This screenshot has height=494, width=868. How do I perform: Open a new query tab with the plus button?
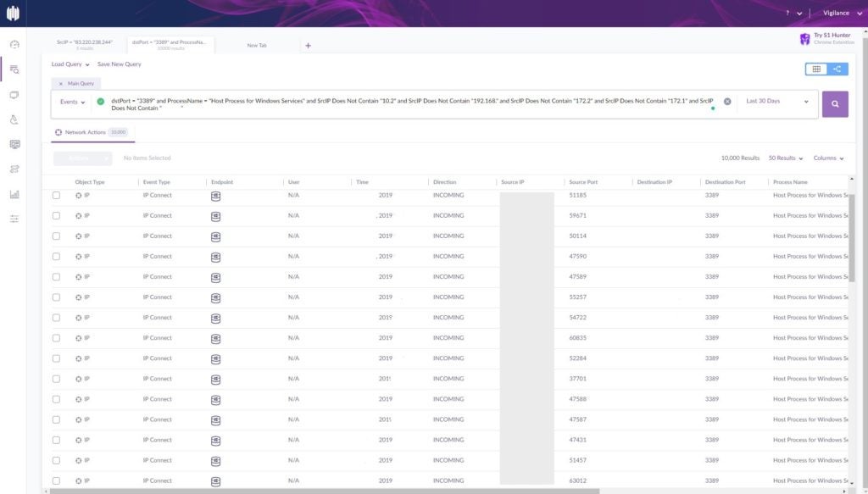[309, 46]
